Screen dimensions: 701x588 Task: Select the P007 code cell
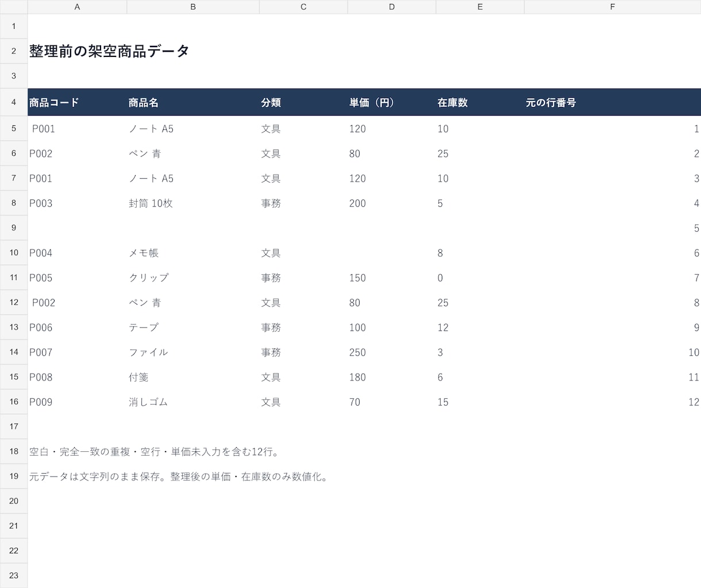(x=77, y=352)
